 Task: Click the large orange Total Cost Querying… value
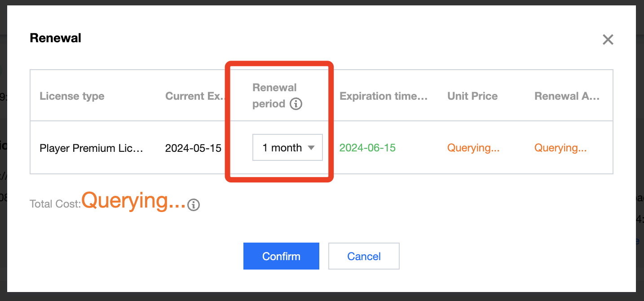tap(133, 200)
